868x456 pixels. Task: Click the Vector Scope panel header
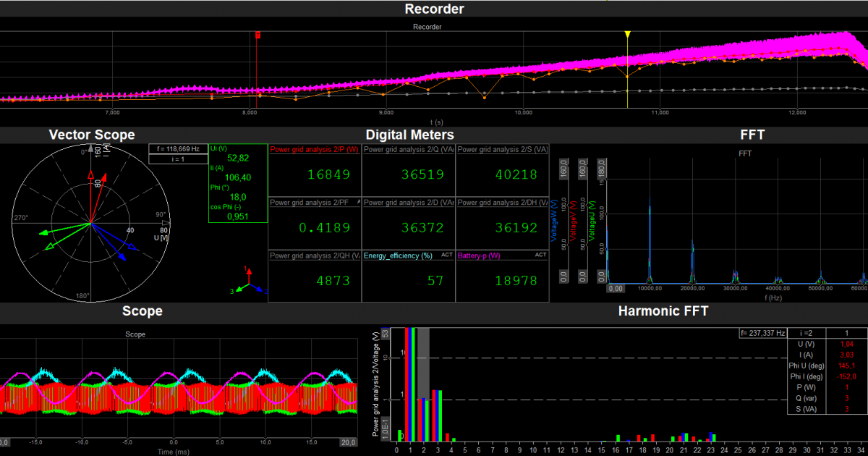point(92,135)
